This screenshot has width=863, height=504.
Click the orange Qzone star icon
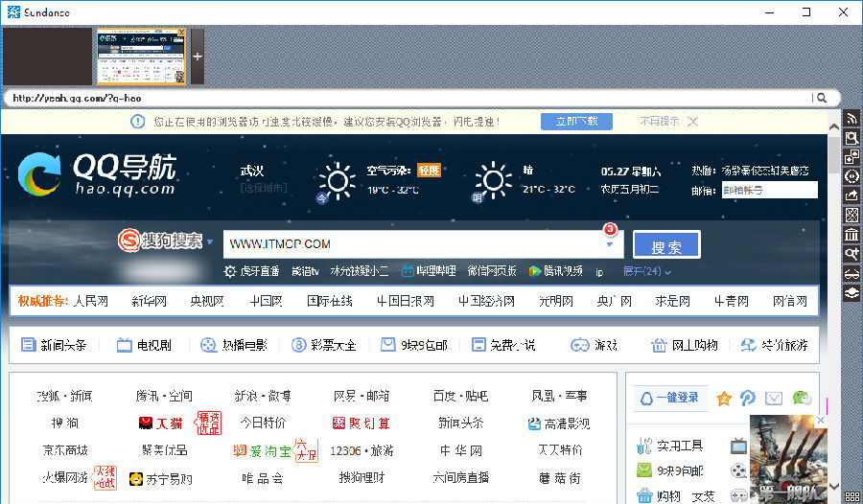click(x=724, y=398)
